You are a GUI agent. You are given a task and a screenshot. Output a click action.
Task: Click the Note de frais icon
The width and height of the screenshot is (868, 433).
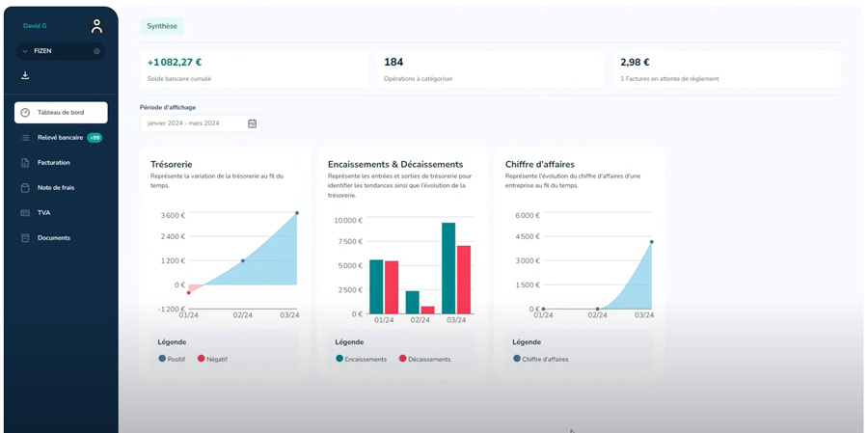coord(25,187)
